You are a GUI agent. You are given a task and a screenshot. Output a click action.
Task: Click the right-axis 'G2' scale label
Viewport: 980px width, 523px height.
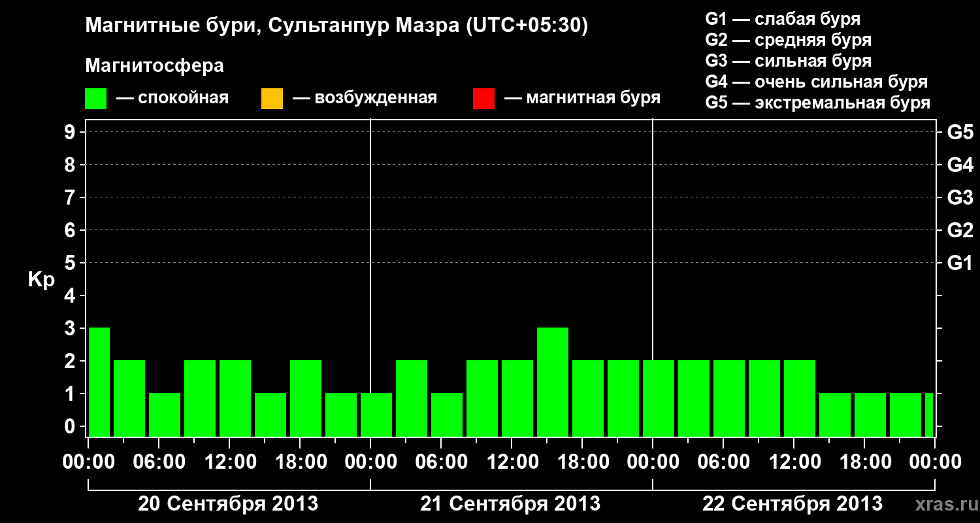point(960,230)
